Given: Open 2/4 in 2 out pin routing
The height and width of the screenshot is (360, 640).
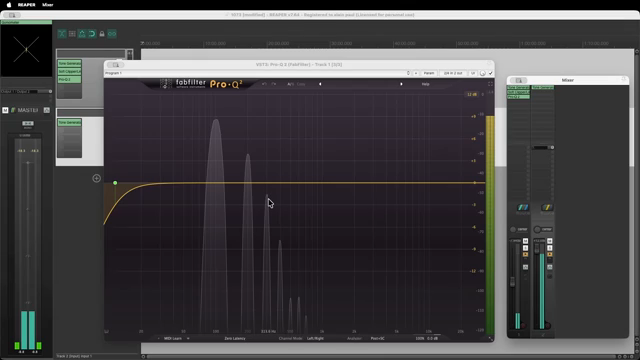Looking at the screenshot, I should (x=453, y=73).
